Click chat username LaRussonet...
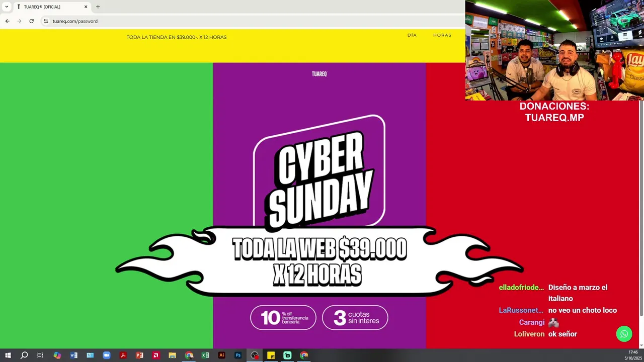 click(521, 310)
